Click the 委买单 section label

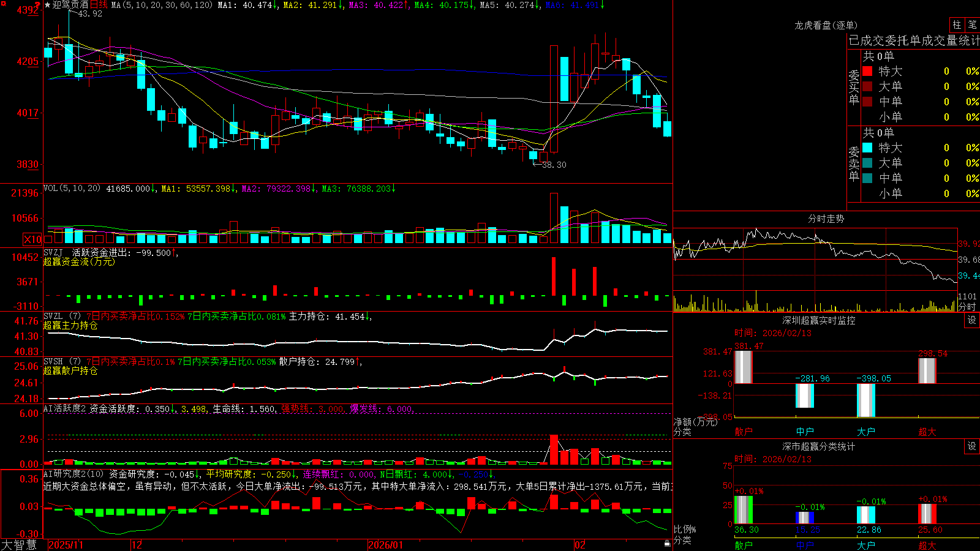854,87
